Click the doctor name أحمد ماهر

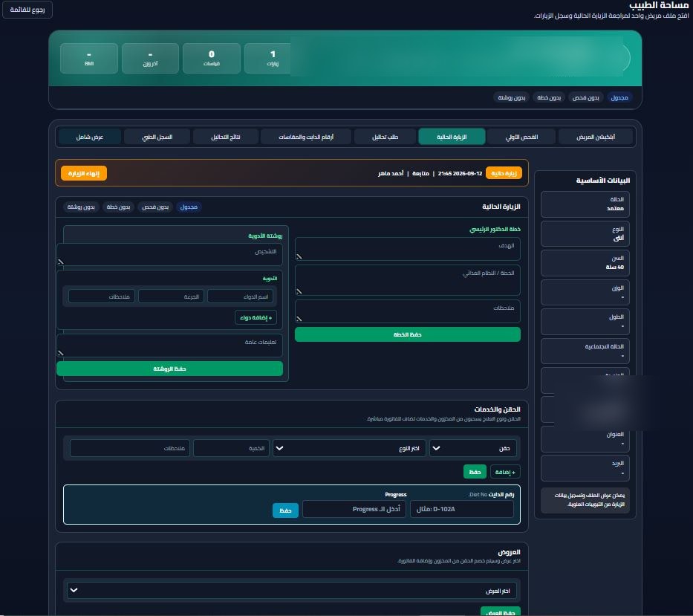pos(391,173)
